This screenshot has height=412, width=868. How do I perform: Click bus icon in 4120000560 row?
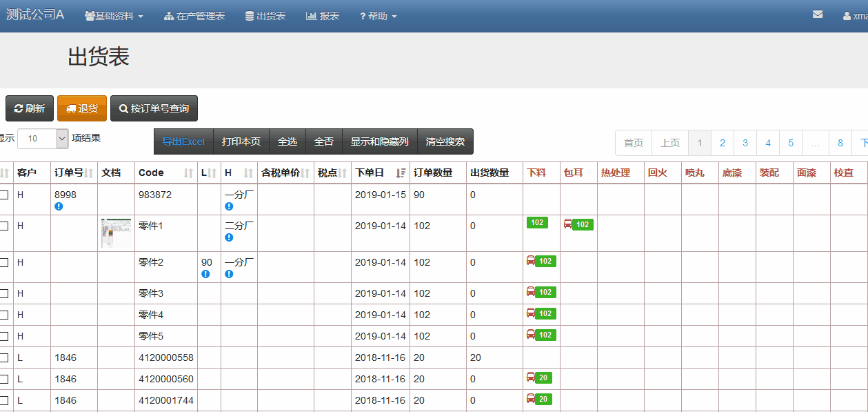(x=531, y=377)
